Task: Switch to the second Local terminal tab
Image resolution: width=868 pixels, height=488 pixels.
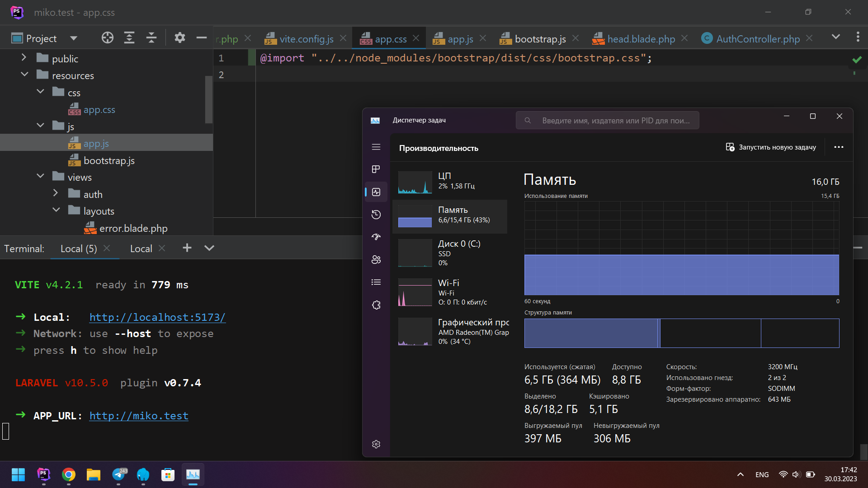Action: (x=141, y=249)
